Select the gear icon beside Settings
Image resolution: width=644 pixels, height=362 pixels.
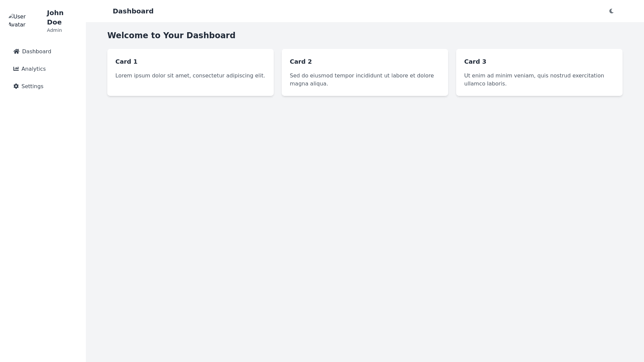point(16,86)
